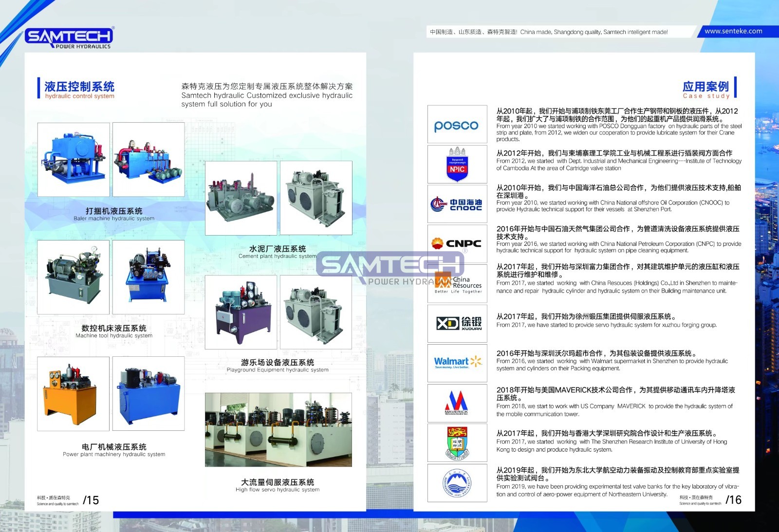Open the CNPC logo
The width and height of the screenshot is (779, 532).
click(x=457, y=243)
